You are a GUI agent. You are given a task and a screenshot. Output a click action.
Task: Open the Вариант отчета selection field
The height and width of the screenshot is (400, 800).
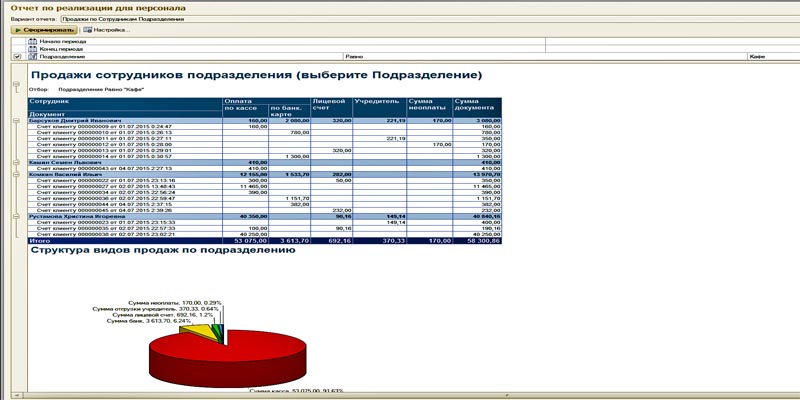(x=300, y=18)
